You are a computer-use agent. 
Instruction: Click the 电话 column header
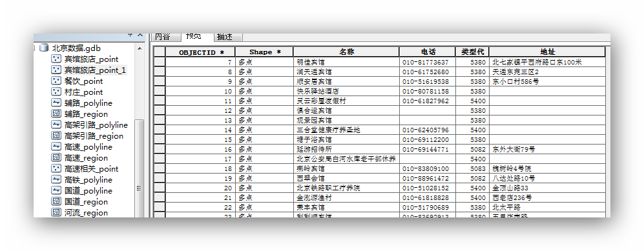coord(428,52)
